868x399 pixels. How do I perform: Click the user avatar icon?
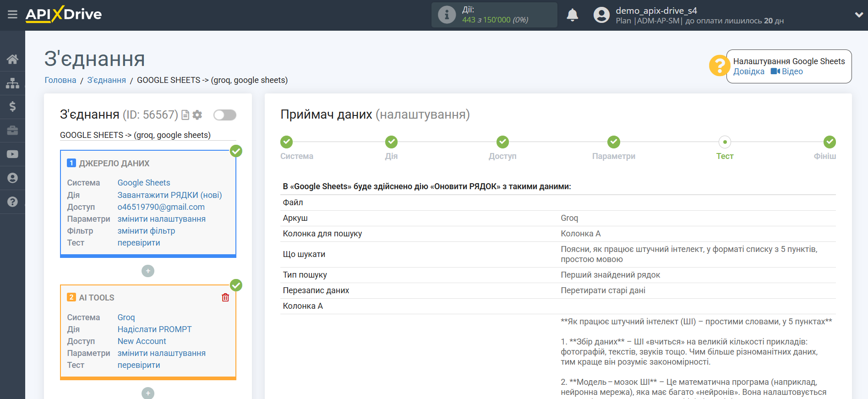click(x=601, y=15)
